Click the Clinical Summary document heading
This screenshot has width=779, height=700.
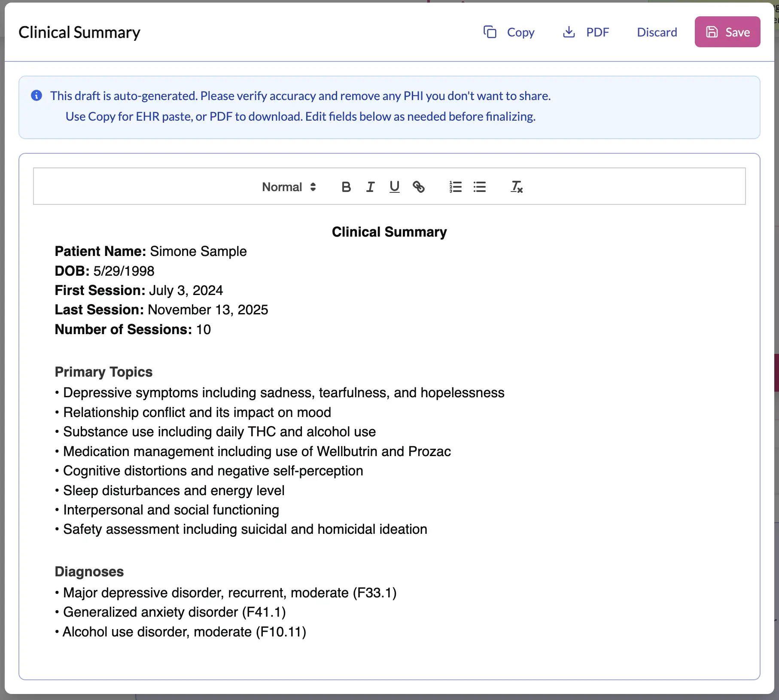click(x=389, y=231)
